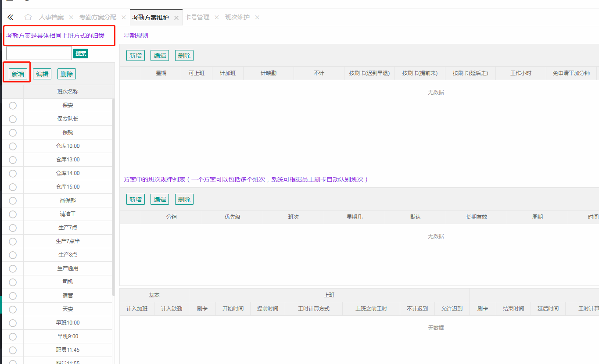This screenshot has width=599, height=364.
Task: Close the 班次维护 tab
Action: click(257, 18)
